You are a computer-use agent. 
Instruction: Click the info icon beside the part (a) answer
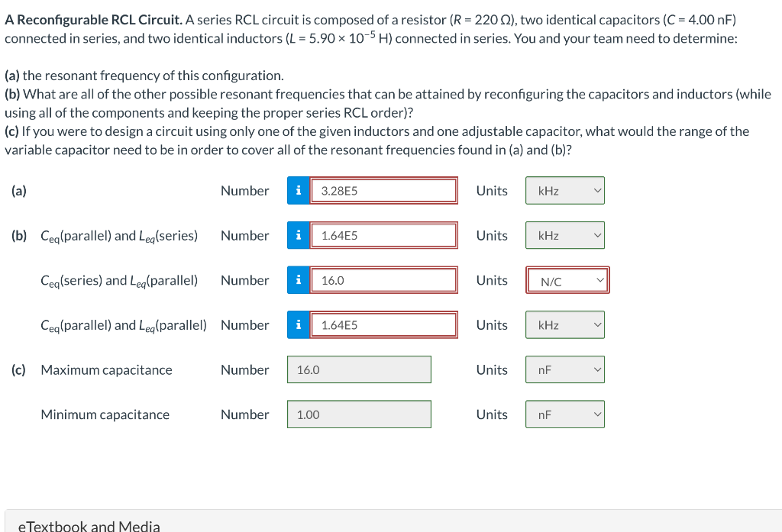[x=298, y=191]
